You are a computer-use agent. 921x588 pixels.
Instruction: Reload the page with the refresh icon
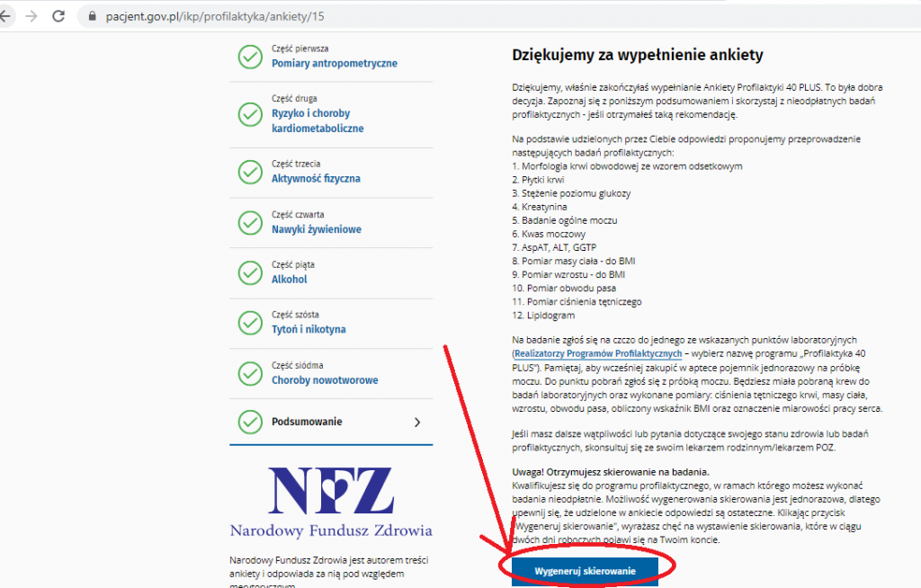click(x=58, y=16)
